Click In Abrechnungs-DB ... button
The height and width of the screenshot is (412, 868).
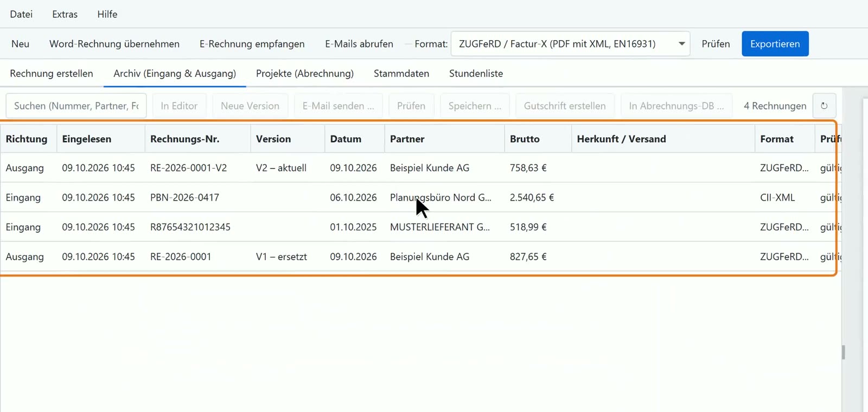point(676,106)
